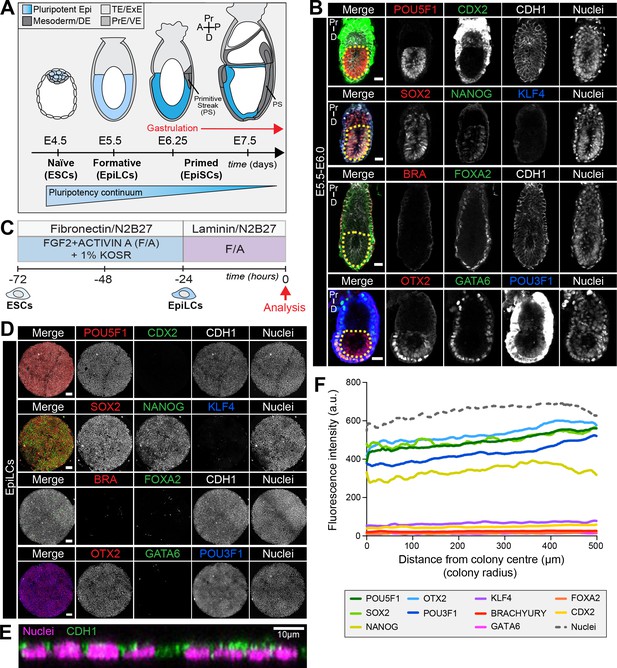Viewport: 617px width, 668px height.
Task: Click the A-P Pr-D axis compass
Action: click(209, 27)
